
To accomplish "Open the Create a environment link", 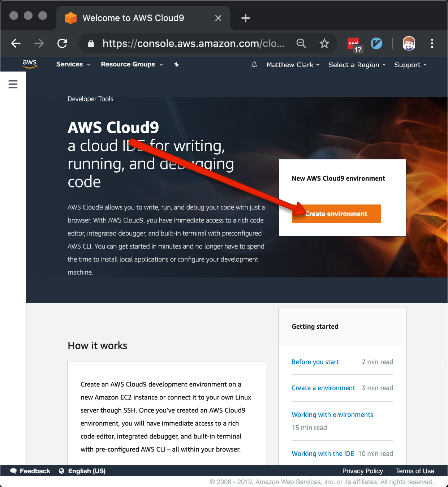I will [323, 388].
